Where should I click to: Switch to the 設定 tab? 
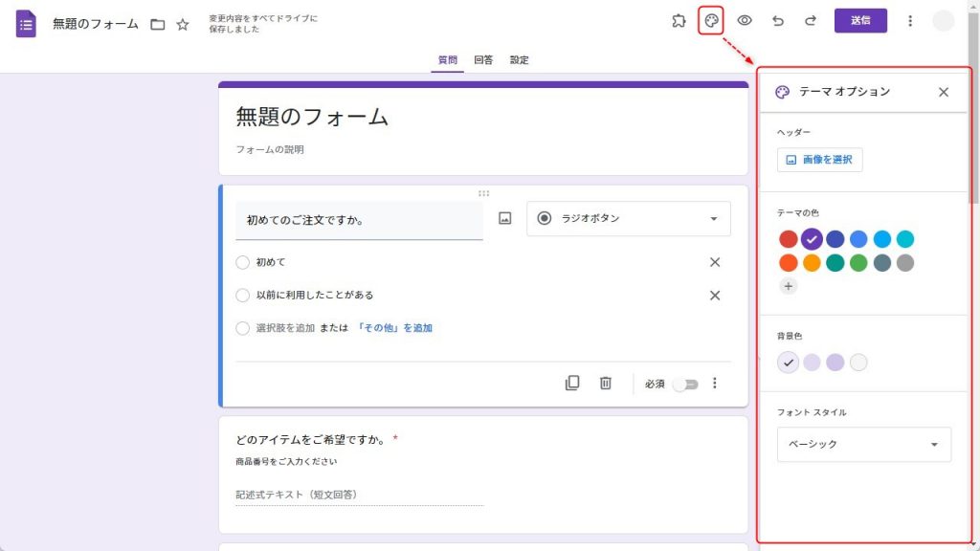point(519,60)
